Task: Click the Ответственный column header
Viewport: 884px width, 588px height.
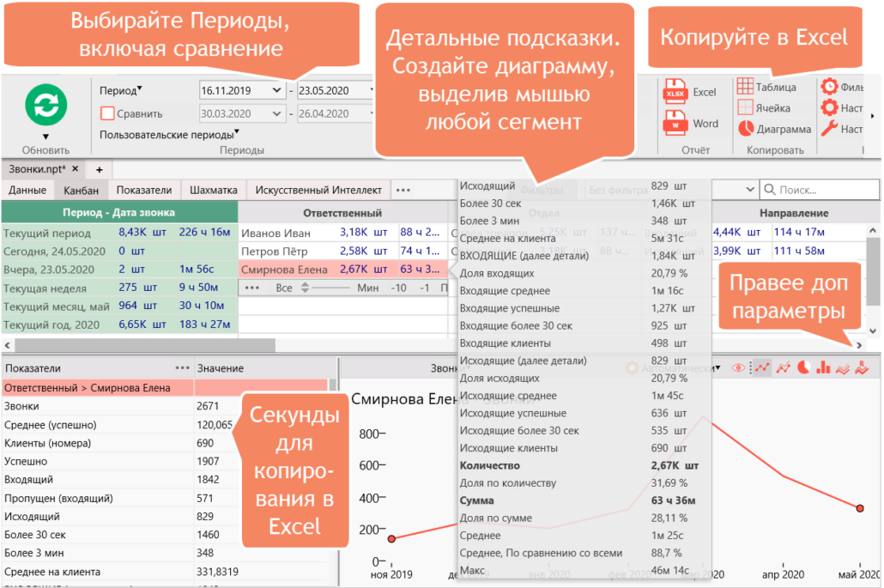Action: [x=342, y=213]
